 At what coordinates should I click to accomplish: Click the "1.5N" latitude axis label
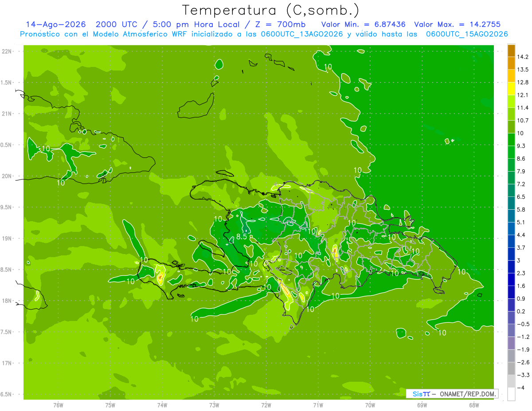6,82
